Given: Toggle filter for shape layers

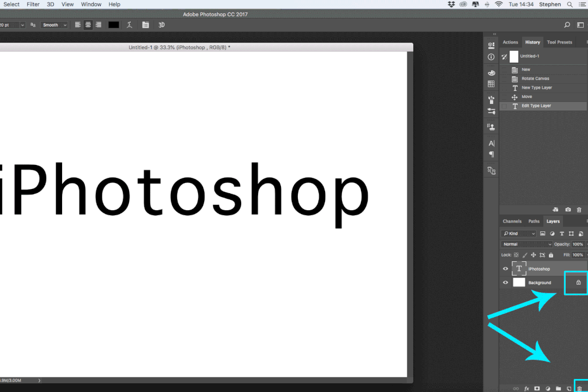Looking at the screenshot, I should pos(571,234).
